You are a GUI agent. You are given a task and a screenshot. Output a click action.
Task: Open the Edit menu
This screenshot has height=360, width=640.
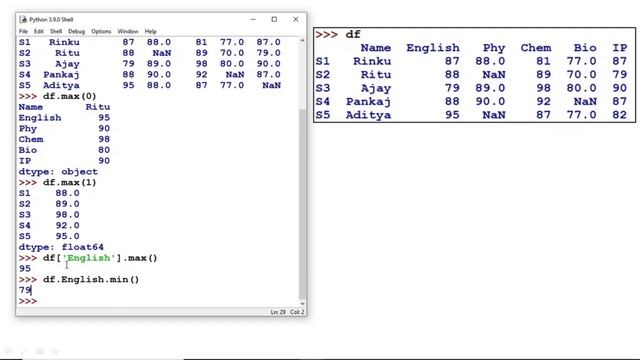pyautogui.click(x=38, y=31)
